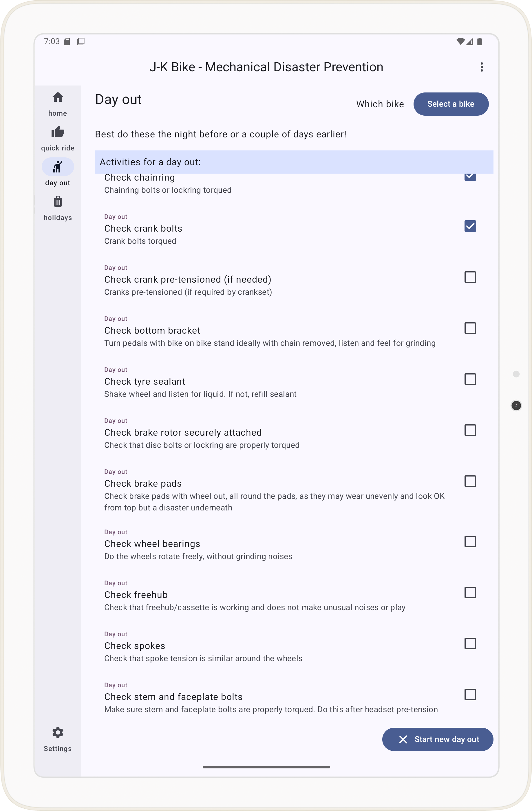The width and height of the screenshot is (532, 811).
Task: Click the Select a bike button
Action: (451, 104)
